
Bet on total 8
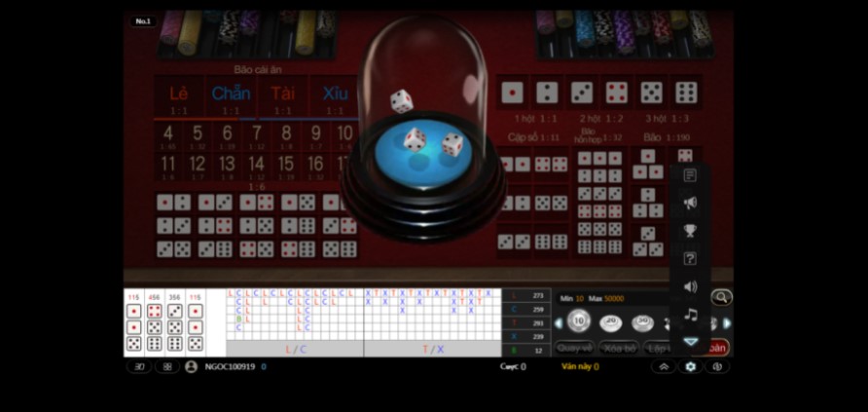point(286,136)
